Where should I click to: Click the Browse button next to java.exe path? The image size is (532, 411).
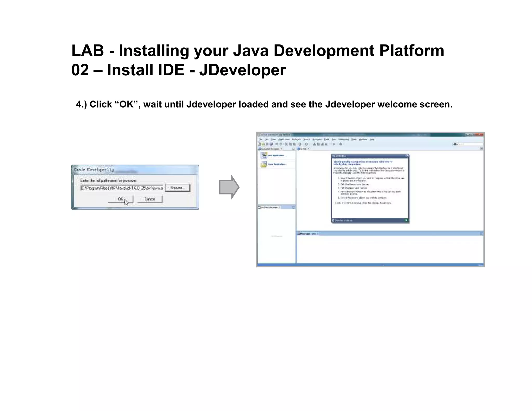178,188
